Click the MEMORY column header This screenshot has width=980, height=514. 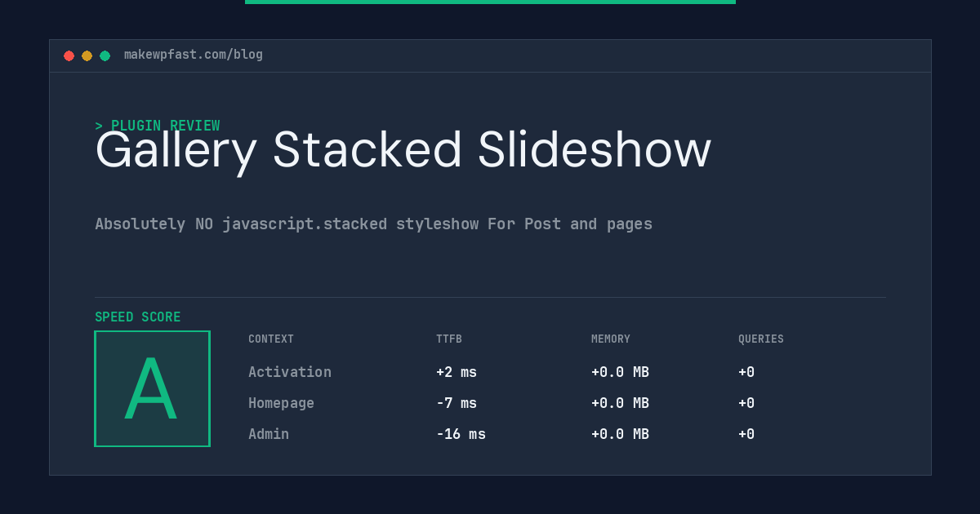[611, 339]
